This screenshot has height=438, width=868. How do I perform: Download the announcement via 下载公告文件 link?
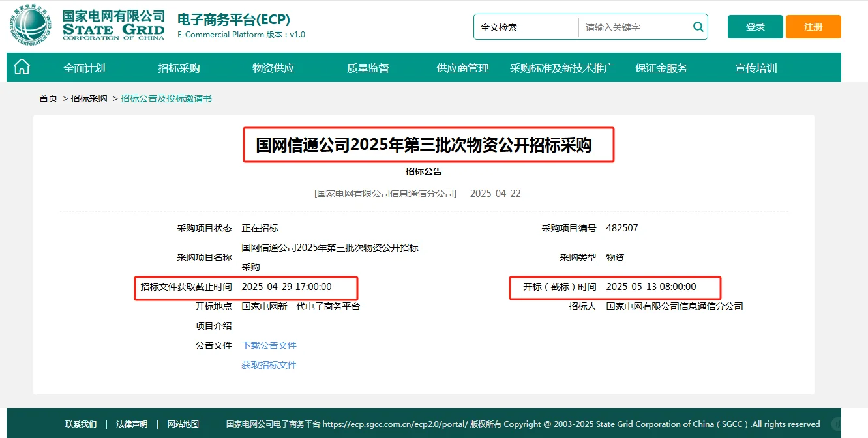[x=269, y=345]
